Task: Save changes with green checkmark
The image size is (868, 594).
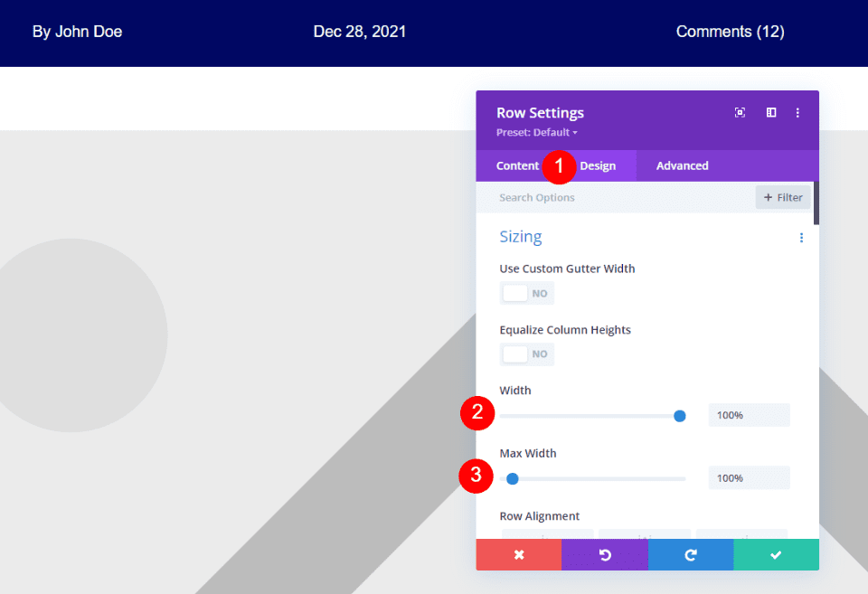Action: (x=776, y=555)
